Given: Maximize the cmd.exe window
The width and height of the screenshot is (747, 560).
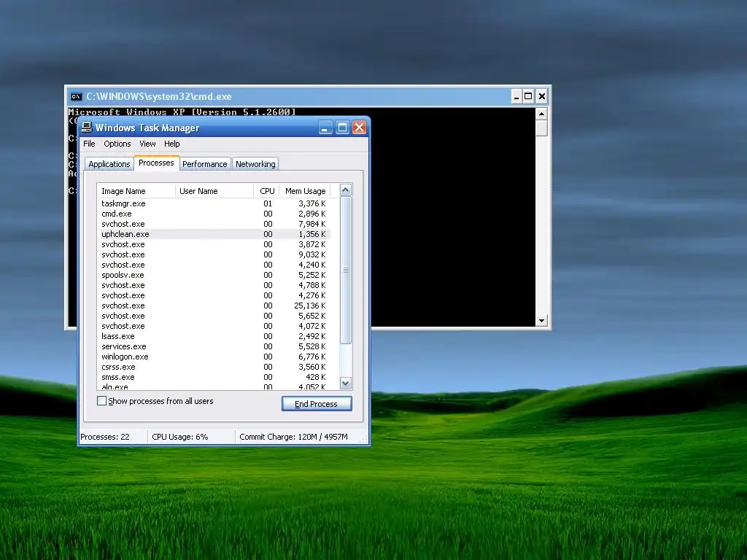Looking at the screenshot, I should [528, 97].
